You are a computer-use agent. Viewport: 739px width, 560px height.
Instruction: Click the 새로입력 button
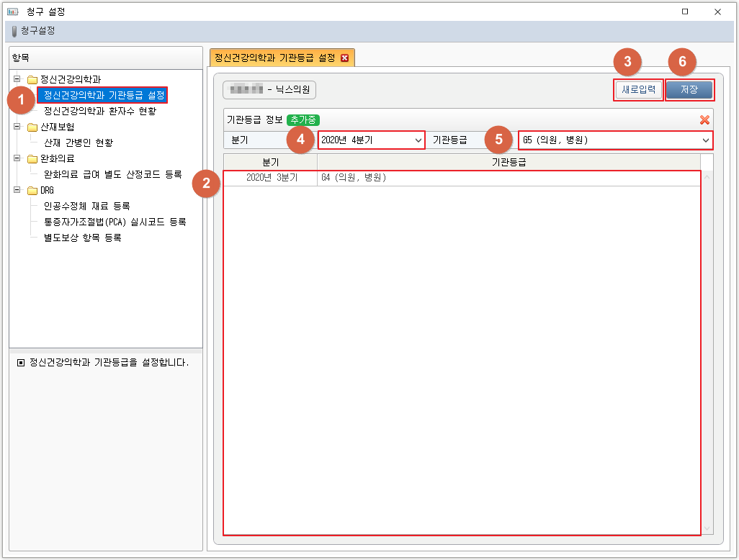(639, 90)
